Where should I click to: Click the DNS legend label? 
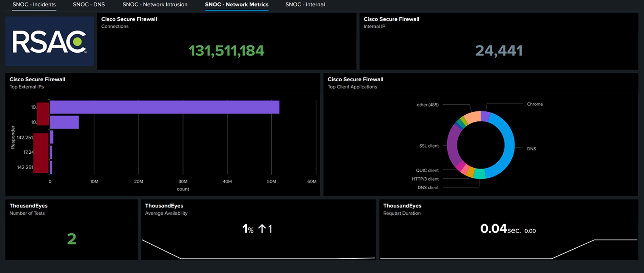coord(531,149)
